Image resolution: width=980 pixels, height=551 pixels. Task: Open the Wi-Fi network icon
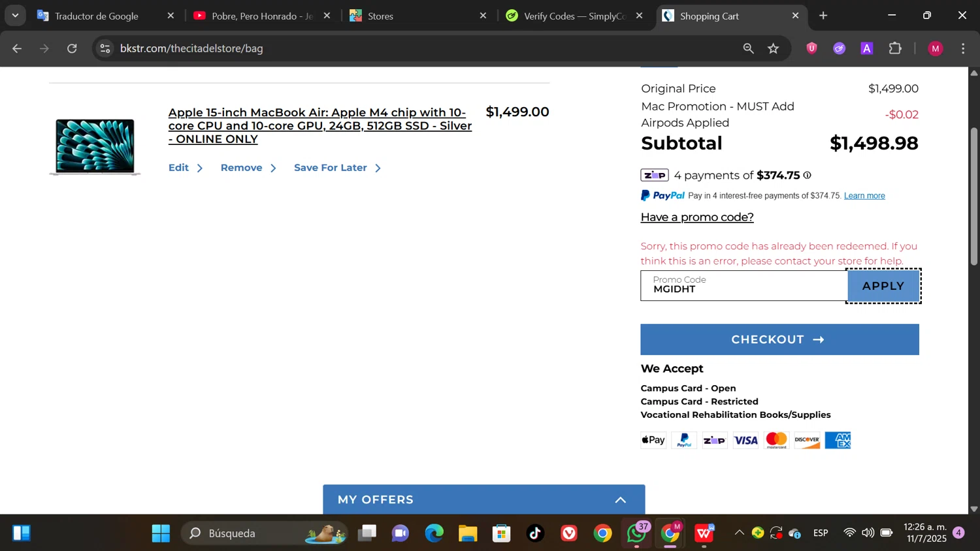click(x=849, y=533)
